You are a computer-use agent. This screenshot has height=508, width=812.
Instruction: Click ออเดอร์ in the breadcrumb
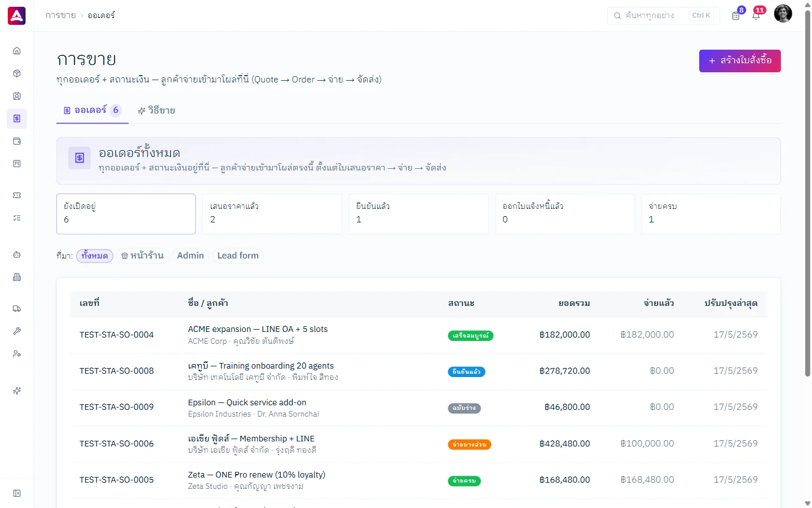click(x=101, y=15)
